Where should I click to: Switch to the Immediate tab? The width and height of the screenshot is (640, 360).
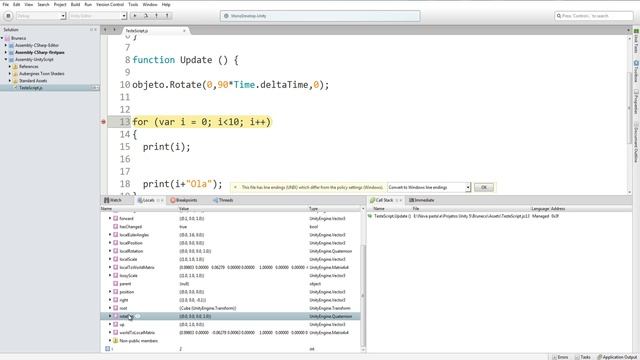(x=422, y=200)
